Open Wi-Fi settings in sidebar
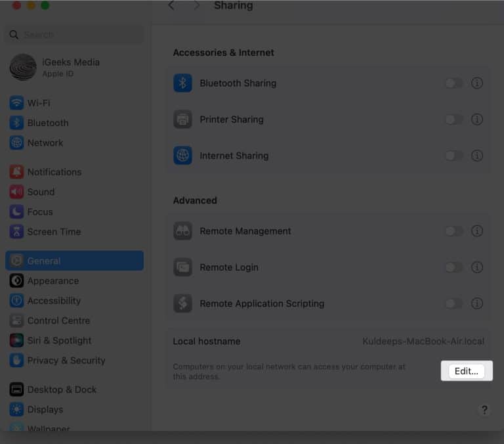 (x=38, y=103)
